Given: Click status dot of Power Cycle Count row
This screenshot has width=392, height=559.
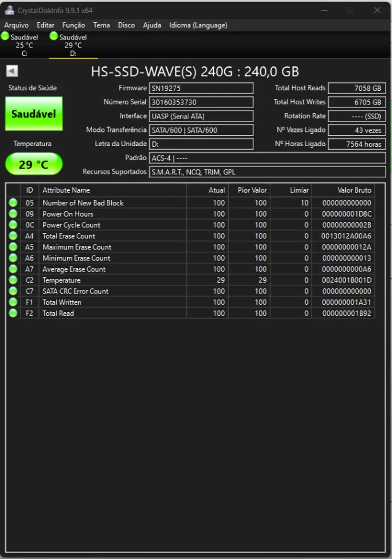Looking at the screenshot, I should tap(13, 225).
